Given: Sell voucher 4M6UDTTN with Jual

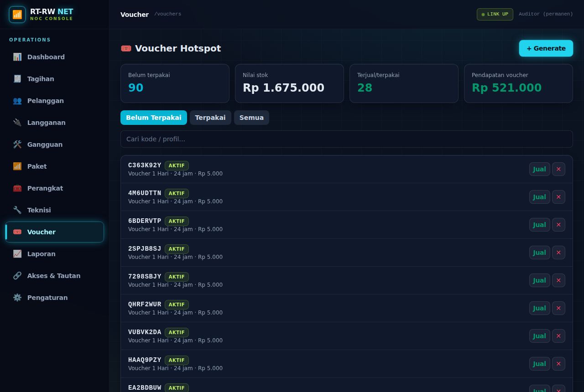Looking at the screenshot, I should pos(539,197).
